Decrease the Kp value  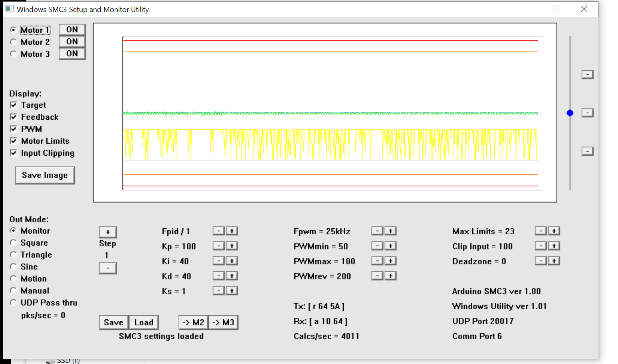(218, 246)
